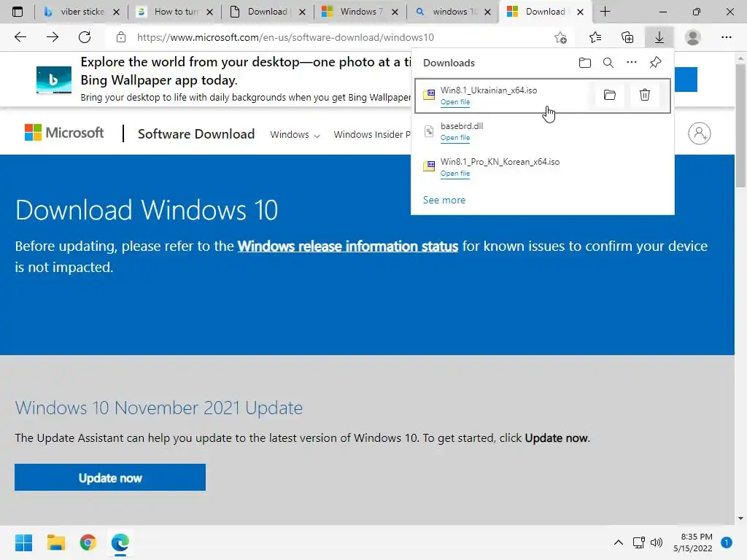Image resolution: width=747 pixels, height=560 pixels.
Task: Click the Microsoft logo
Action: pyautogui.click(x=64, y=133)
